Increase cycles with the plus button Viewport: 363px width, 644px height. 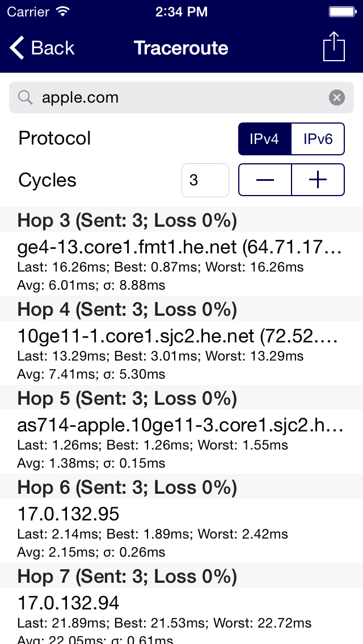click(318, 180)
